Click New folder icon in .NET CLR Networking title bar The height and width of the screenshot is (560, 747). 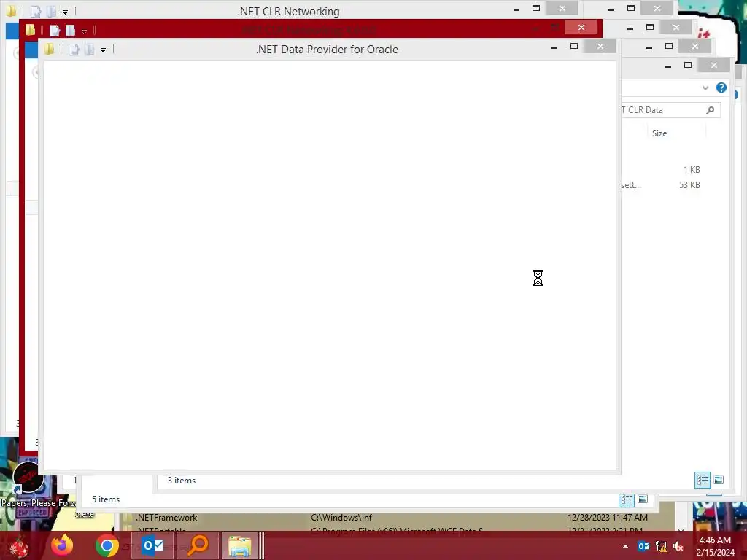pyautogui.click(x=51, y=12)
